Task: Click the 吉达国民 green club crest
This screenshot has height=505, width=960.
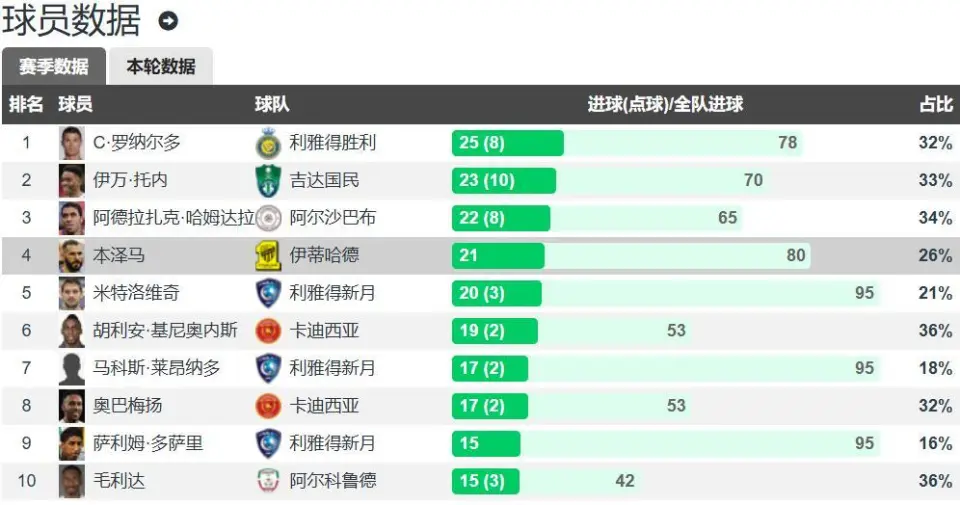Action: [268, 181]
